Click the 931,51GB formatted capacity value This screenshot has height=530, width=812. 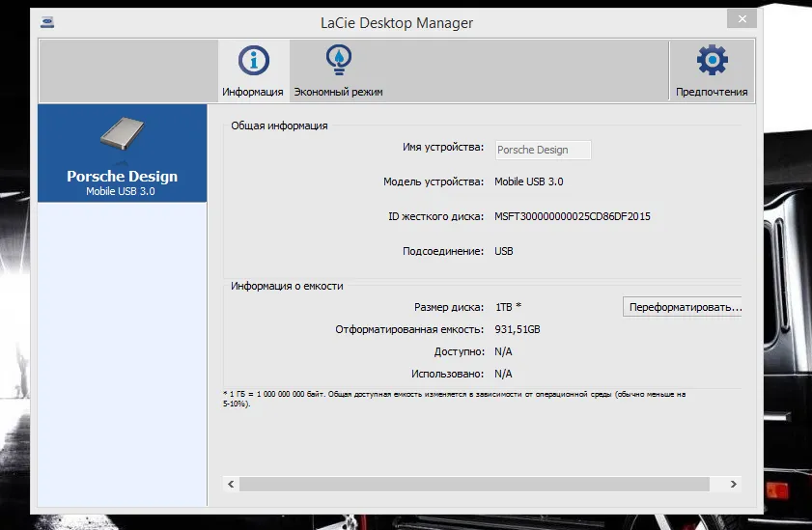click(x=518, y=329)
